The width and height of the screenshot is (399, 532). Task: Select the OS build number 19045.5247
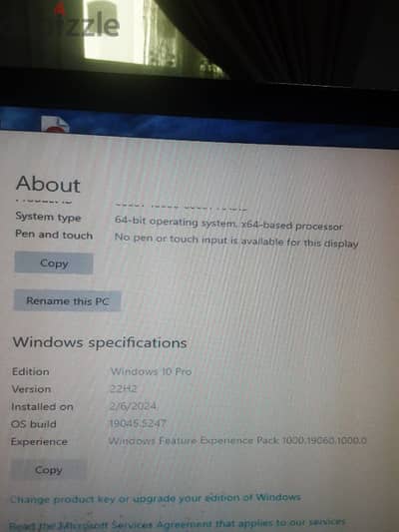click(x=138, y=423)
